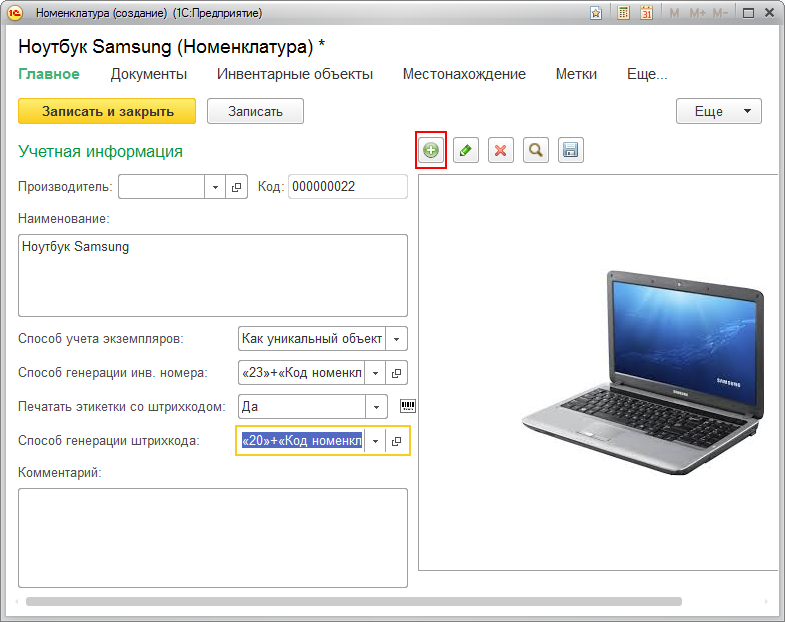This screenshot has width=785, height=622.
Task: Open the Метки tab
Action: [576, 74]
